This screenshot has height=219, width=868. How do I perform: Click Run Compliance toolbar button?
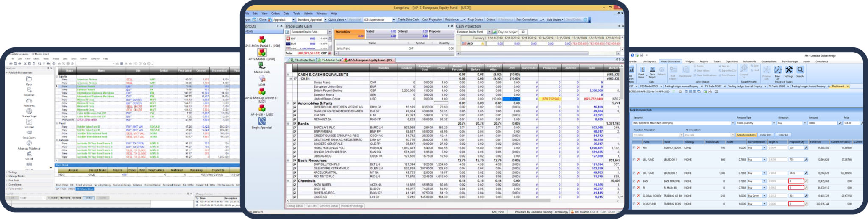pyautogui.click(x=527, y=19)
